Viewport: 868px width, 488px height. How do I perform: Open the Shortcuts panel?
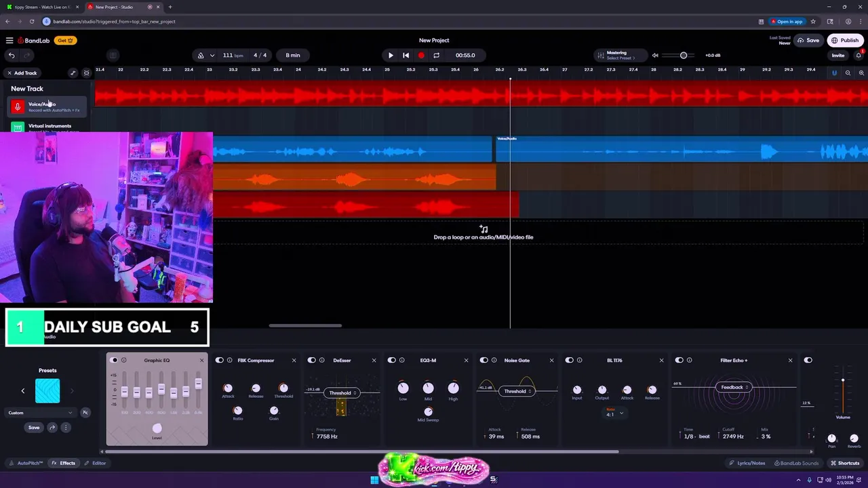(x=845, y=463)
